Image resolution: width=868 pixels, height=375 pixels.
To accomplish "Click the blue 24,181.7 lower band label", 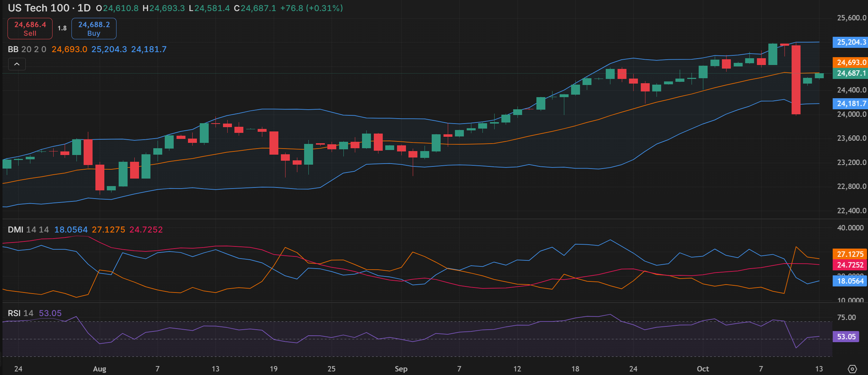I will (851, 104).
